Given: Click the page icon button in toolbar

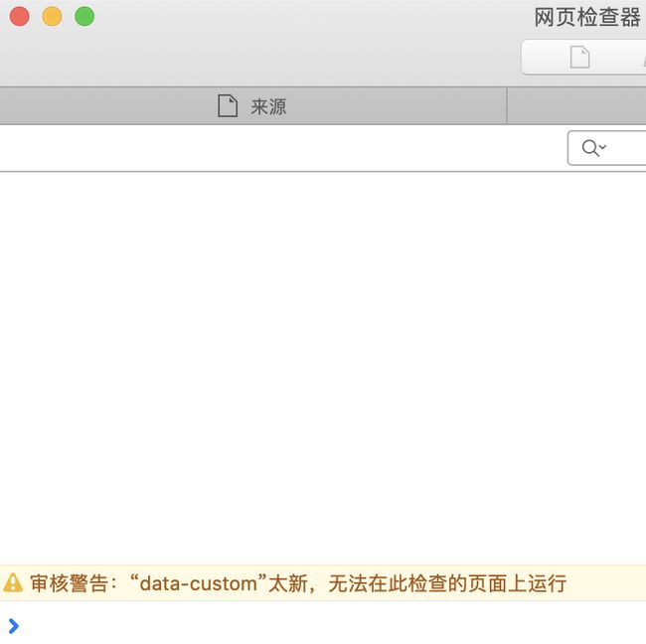Looking at the screenshot, I should tap(579, 58).
